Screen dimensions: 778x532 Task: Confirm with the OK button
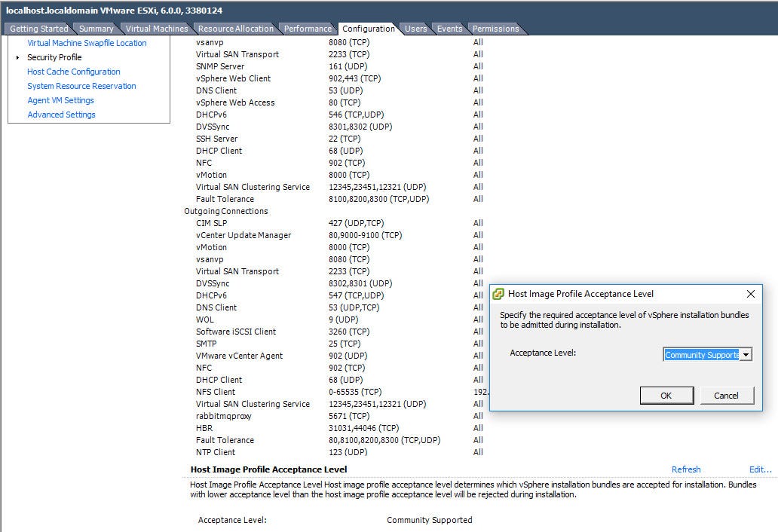pos(666,395)
